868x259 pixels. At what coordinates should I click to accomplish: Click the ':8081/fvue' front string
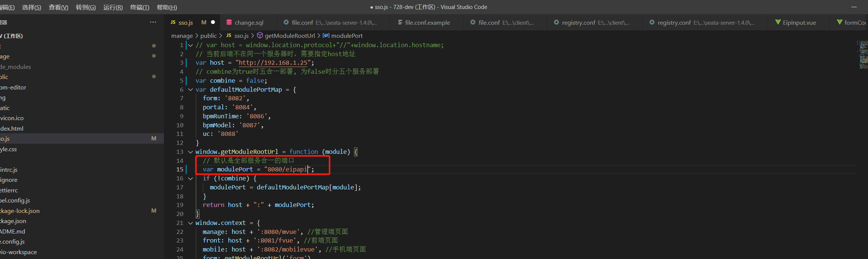click(x=275, y=241)
